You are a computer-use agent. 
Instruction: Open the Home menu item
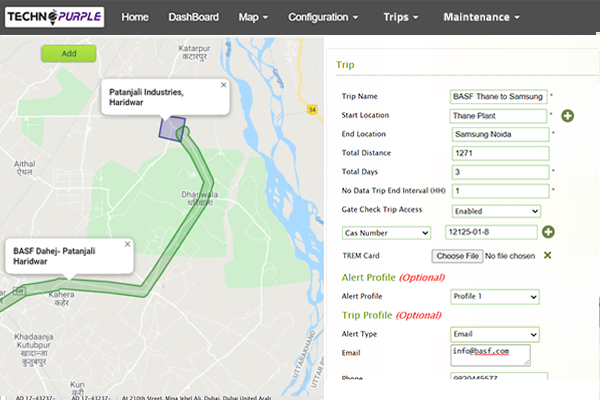pos(135,17)
